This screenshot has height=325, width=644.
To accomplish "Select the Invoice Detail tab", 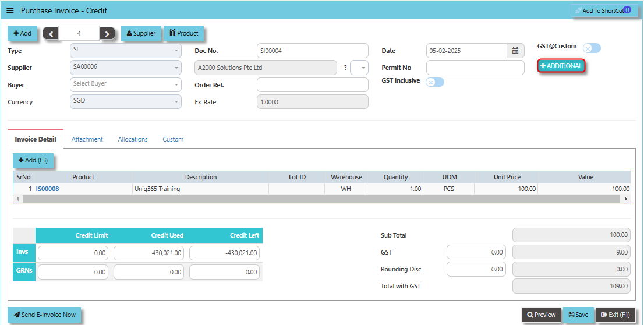I will 36,139.
